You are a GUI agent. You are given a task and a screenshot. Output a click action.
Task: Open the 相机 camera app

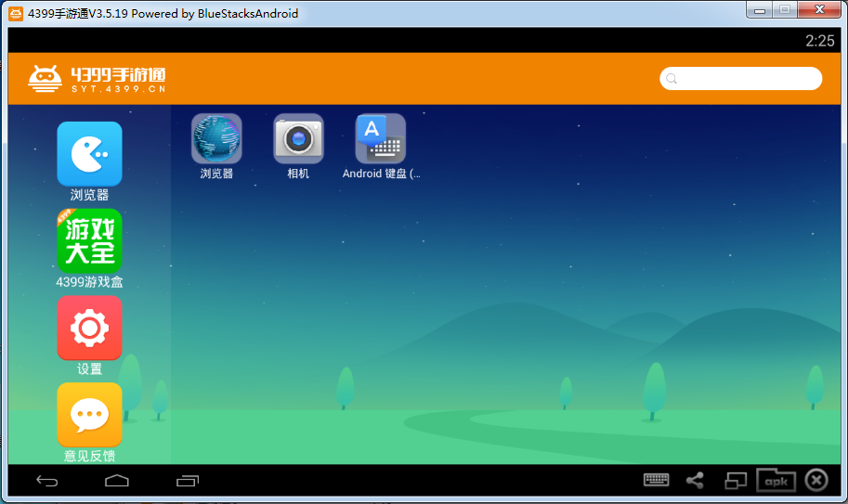[x=298, y=138]
